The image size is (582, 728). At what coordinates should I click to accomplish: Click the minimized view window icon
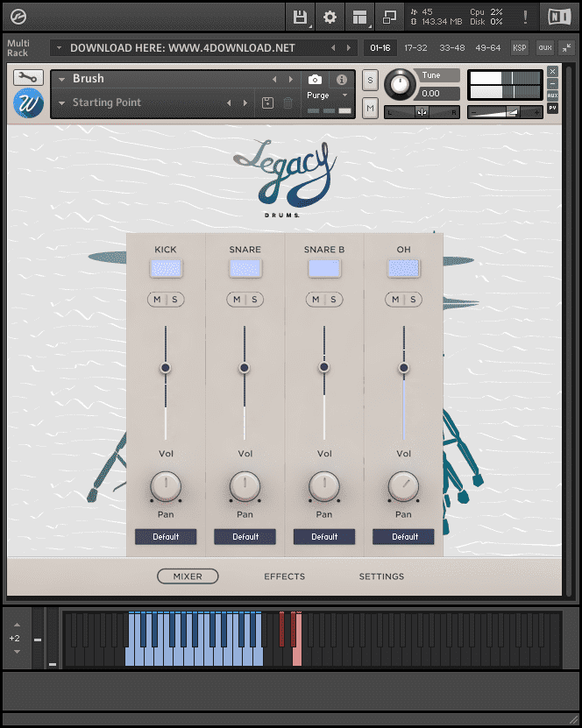click(389, 18)
